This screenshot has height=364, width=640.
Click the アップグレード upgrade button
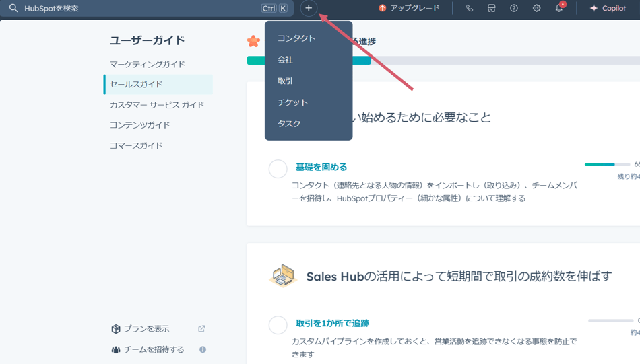(409, 8)
